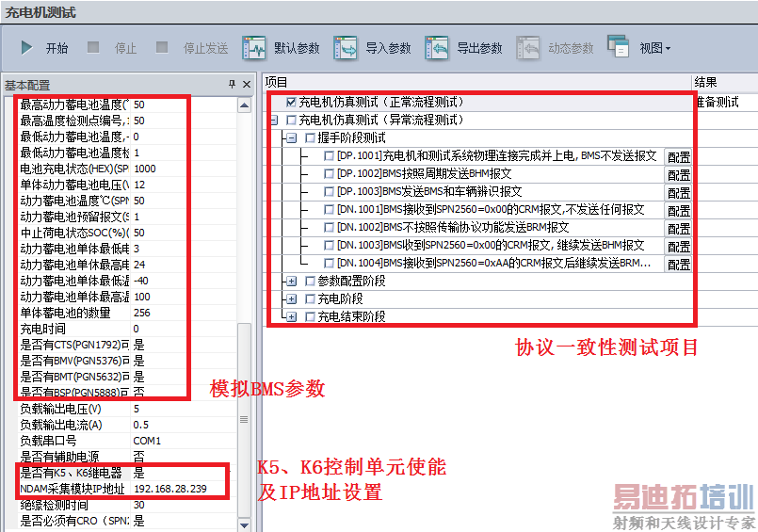Enable test item DN.1002
This screenshot has width=758, height=532.
(329, 227)
